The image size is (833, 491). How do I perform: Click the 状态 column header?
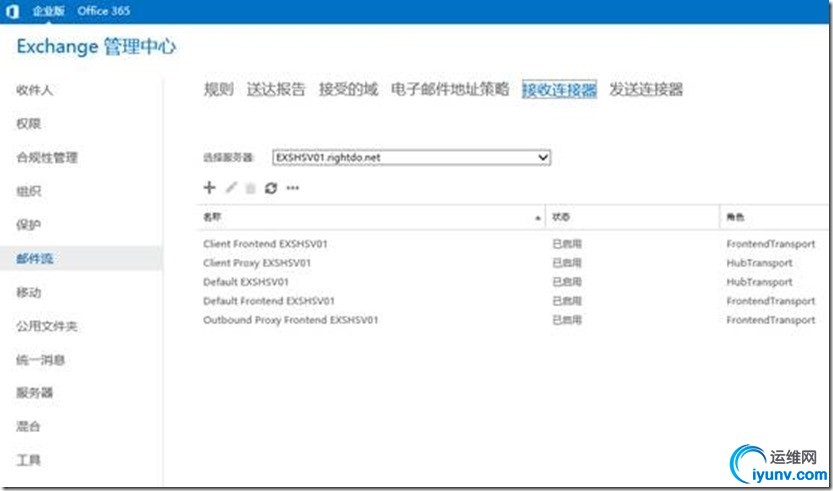[x=632, y=217]
